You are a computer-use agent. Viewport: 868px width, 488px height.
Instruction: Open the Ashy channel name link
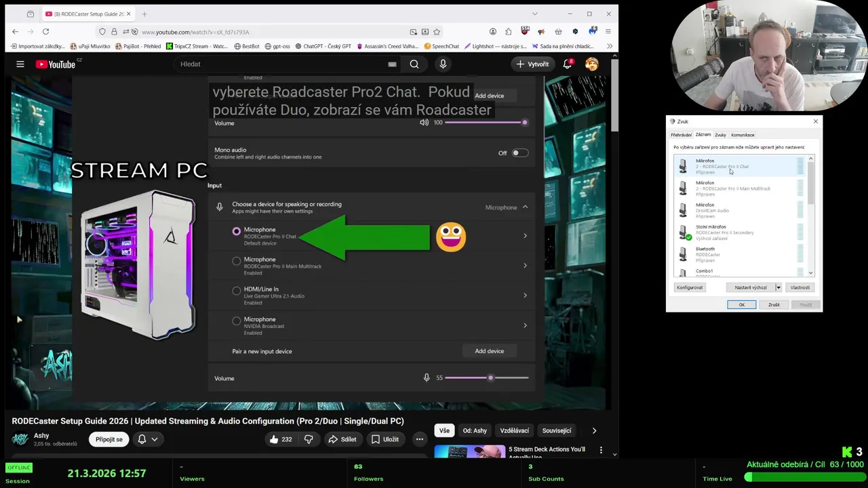pos(41,436)
